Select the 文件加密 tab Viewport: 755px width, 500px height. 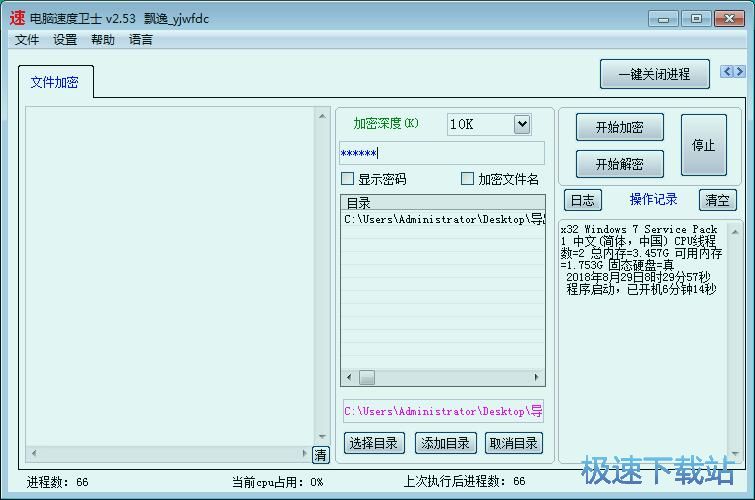tap(55, 82)
